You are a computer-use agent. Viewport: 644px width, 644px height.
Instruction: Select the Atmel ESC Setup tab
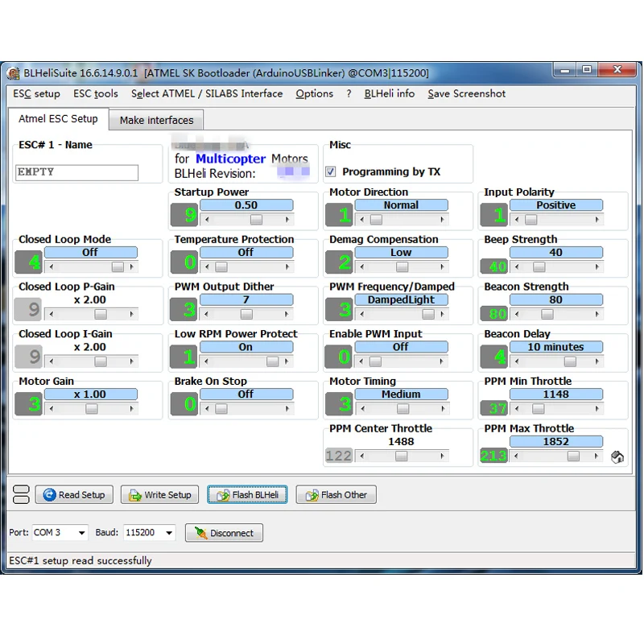[58, 118]
